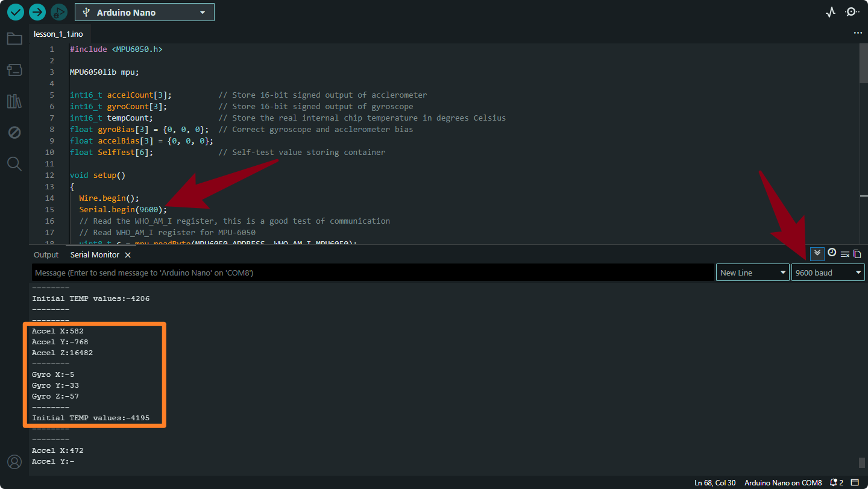
Task: Click the MPU6050lib mpu; declaration line
Action: click(104, 72)
